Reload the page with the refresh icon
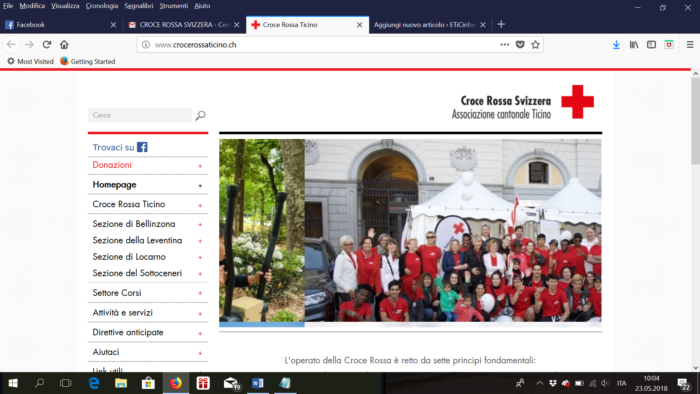 click(47, 45)
